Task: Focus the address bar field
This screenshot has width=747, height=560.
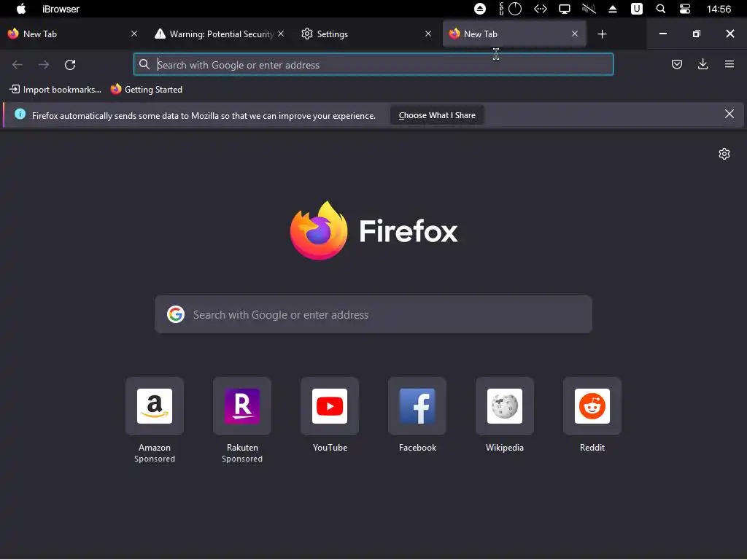Action: (373, 64)
